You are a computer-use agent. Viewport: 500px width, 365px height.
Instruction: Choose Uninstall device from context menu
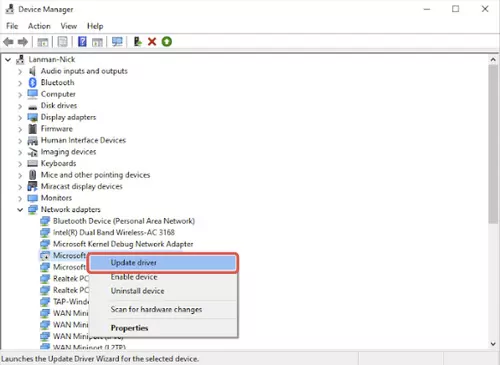click(163, 291)
